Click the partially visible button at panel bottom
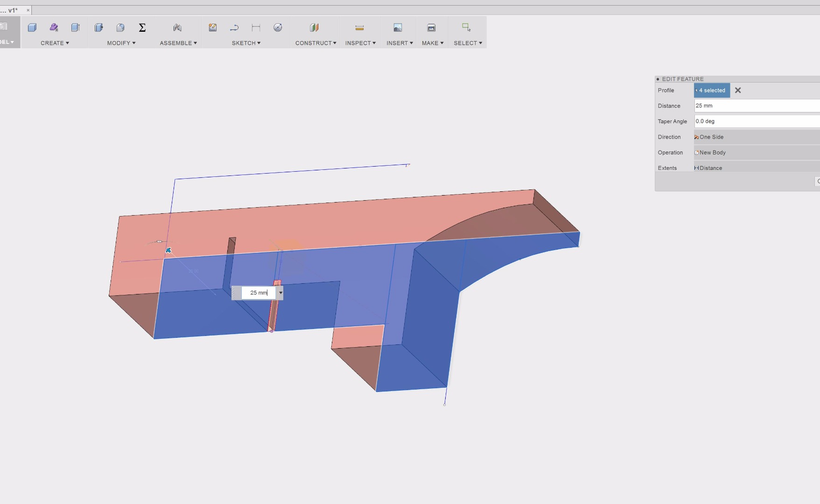Image resolution: width=820 pixels, height=504 pixels. click(x=818, y=182)
